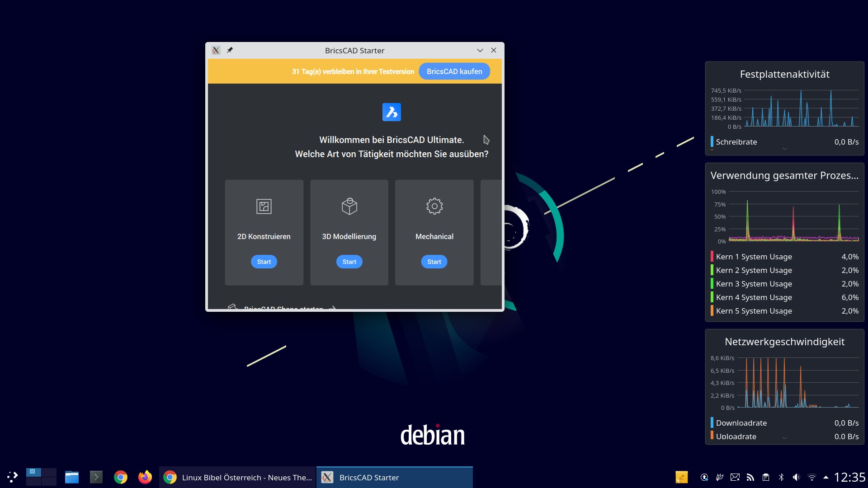Image resolution: width=868 pixels, height=488 pixels.
Task: Expand the Festplattenaktivität widget chevron
Action: tap(785, 149)
